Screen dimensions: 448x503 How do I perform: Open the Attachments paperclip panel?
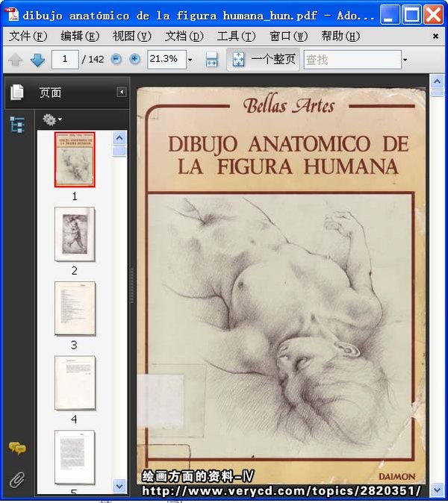(x=17, y=479)
